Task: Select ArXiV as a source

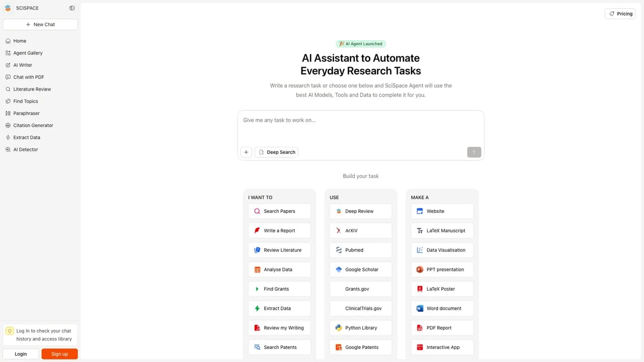Action: click(x=361, y=231)
